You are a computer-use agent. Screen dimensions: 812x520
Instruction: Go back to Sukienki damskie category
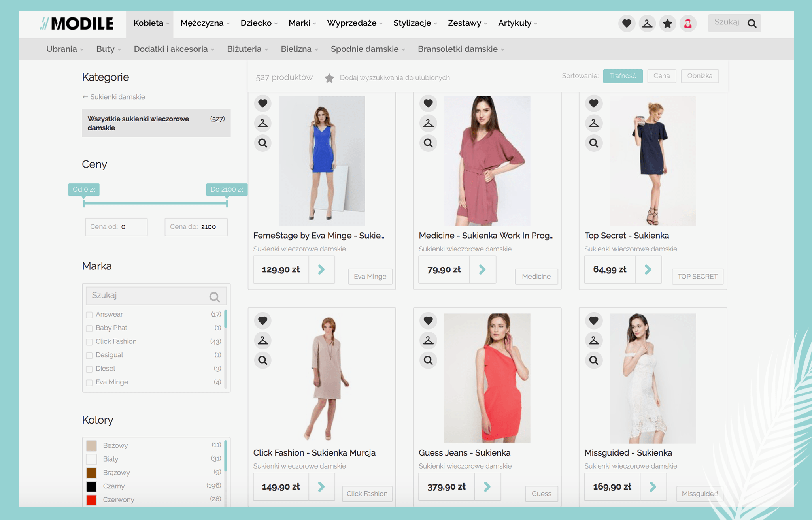point(113,97)
